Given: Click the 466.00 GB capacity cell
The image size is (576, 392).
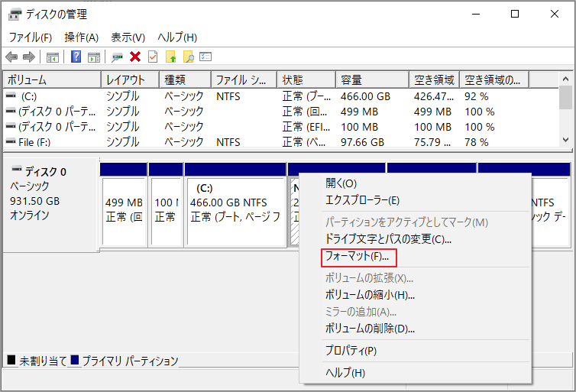Looking at the screenshot, I should 365,96.
